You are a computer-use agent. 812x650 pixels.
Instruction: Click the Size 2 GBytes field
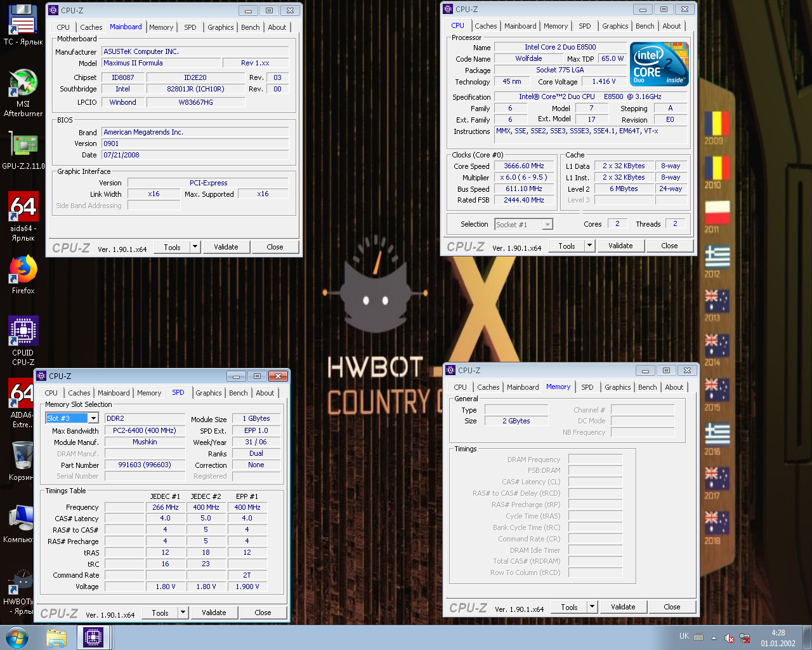pyautogui.click(x=516, y=421)
